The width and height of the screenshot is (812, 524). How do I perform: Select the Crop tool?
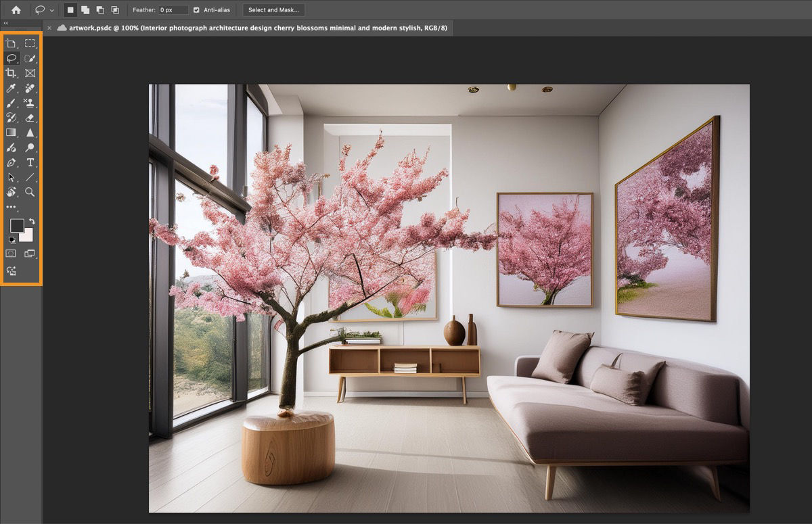[x=11, y=73]
